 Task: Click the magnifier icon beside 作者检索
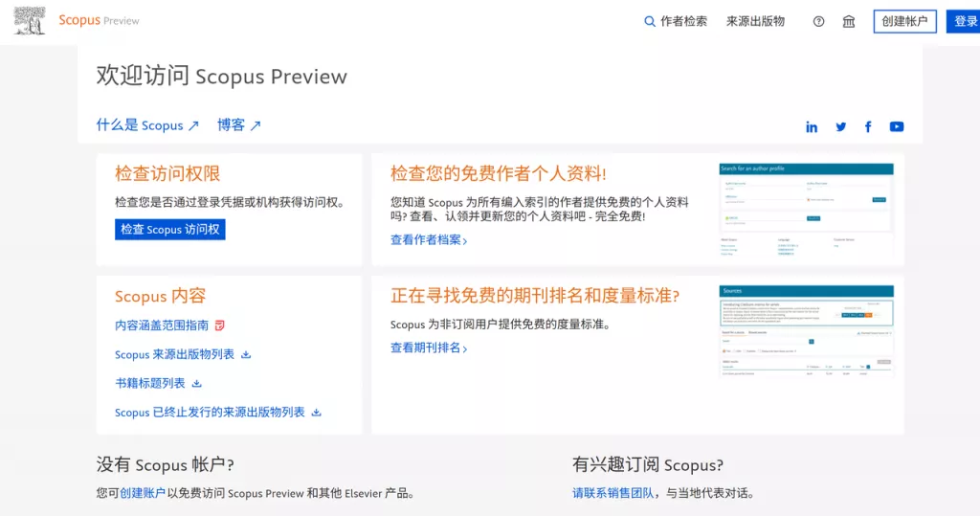tap(650, 21)
